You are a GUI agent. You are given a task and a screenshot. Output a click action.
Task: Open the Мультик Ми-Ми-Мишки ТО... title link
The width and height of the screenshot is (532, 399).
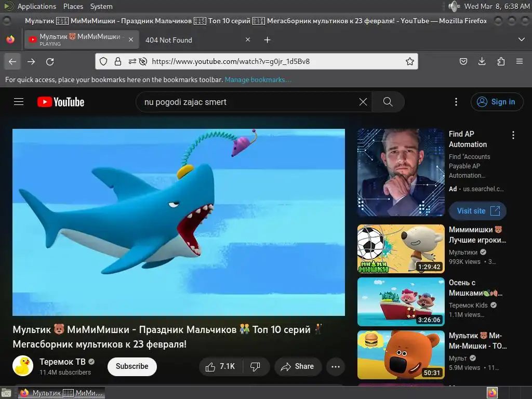tap(478, 341)
